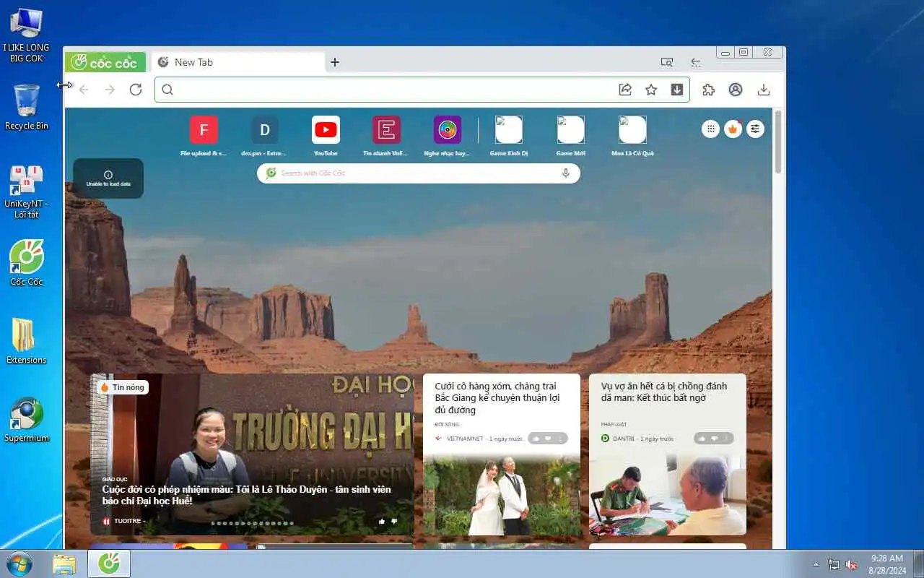Select Cốc Cốc desktop shortcut
The width and height of the screenshot is (924, 578).
pyautogui.click(x=27, y=263)
